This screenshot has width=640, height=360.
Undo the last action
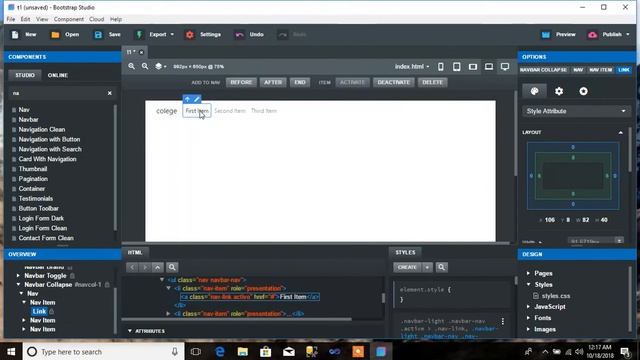point(249,35)
